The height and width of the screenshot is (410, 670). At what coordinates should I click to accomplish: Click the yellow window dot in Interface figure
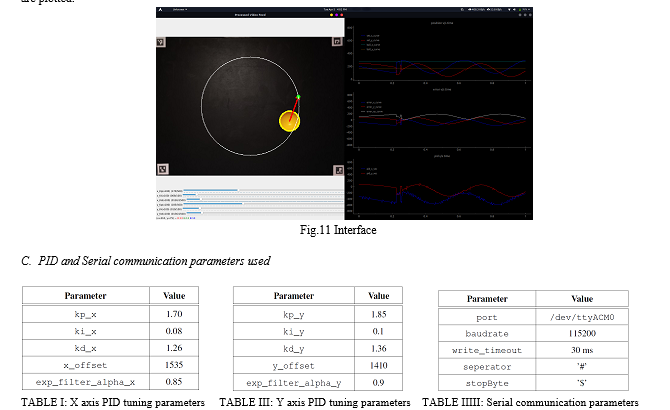(x=331, y=15)
